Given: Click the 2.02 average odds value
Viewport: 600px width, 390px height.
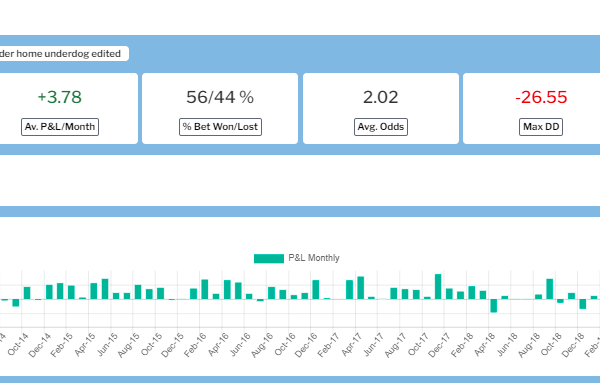Looking at the screenshot, I should pos(381,97).
